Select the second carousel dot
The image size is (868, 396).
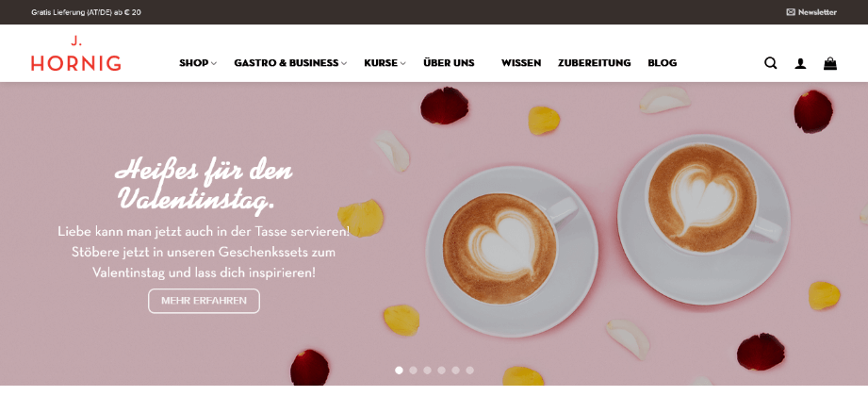click(413, 371)
